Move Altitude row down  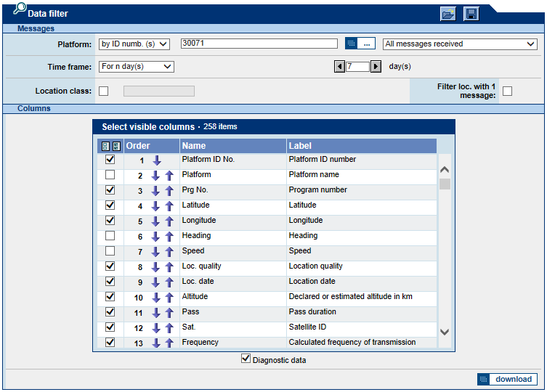156,298
